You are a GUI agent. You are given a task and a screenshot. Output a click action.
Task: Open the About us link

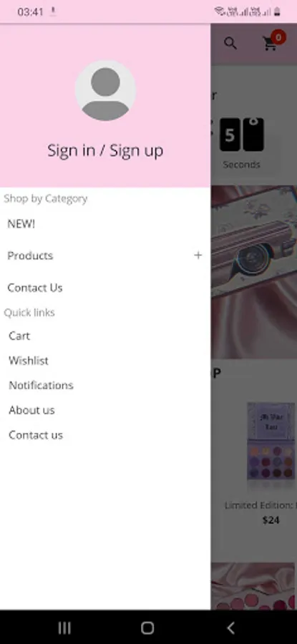point(31,410)
